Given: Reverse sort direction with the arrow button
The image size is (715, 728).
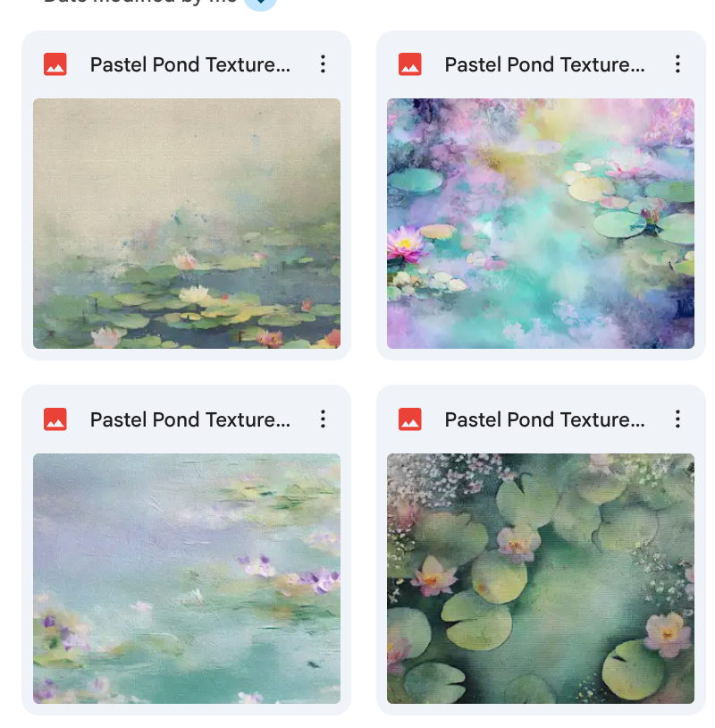Looking at the screenshot, I should (x=261, y=3).
